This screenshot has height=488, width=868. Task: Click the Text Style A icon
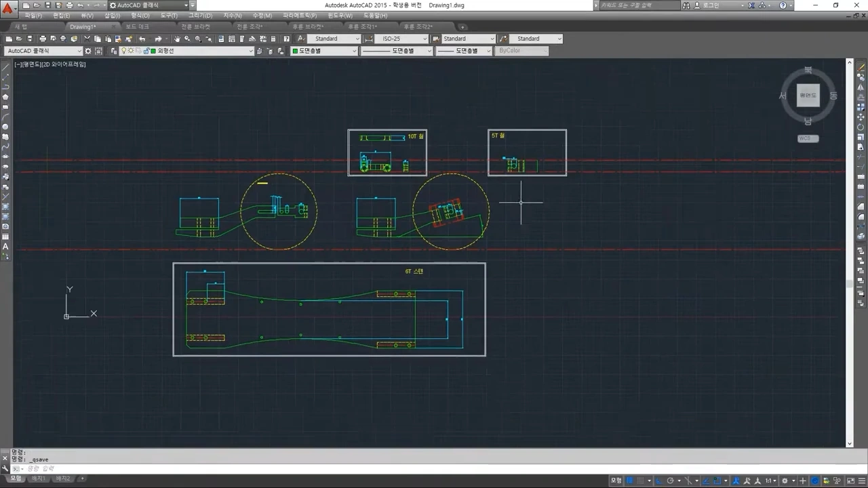tap(301, 39)
